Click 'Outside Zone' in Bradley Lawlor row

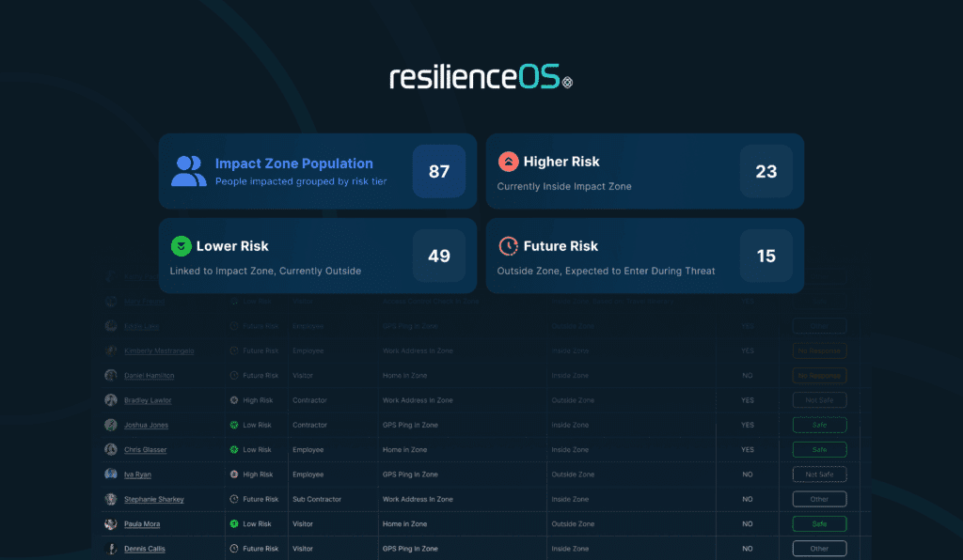point(573,400)
